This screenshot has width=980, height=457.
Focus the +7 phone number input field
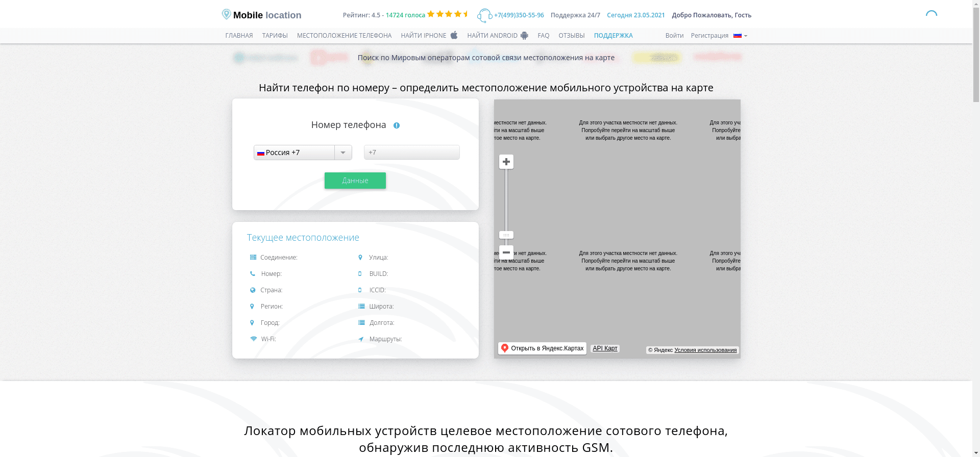[411, 153]
